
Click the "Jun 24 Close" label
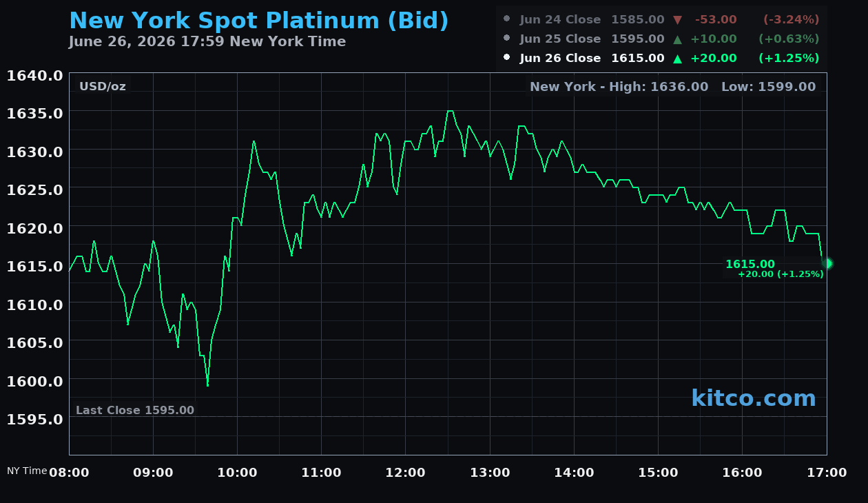(x=560, y=20)
